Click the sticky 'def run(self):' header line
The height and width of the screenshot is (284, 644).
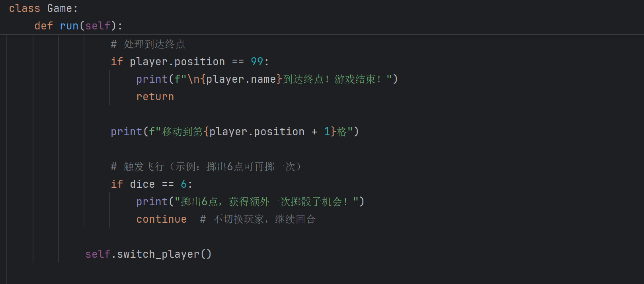pos(78,26)
